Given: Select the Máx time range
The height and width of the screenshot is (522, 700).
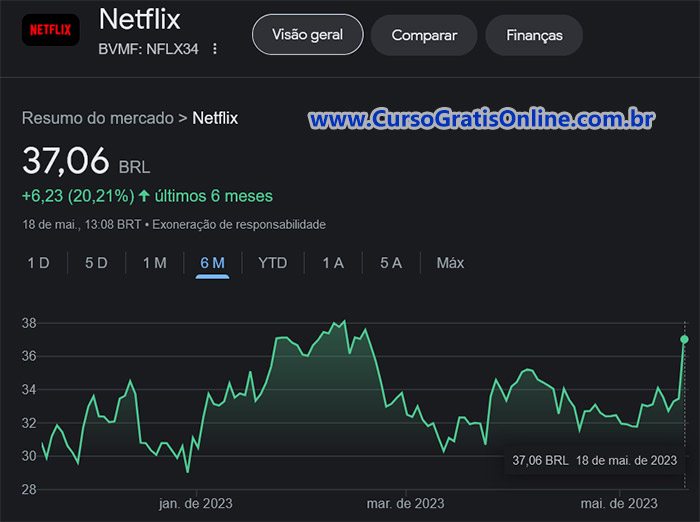Looking at the screenshot, I should [x=450, y=263].
